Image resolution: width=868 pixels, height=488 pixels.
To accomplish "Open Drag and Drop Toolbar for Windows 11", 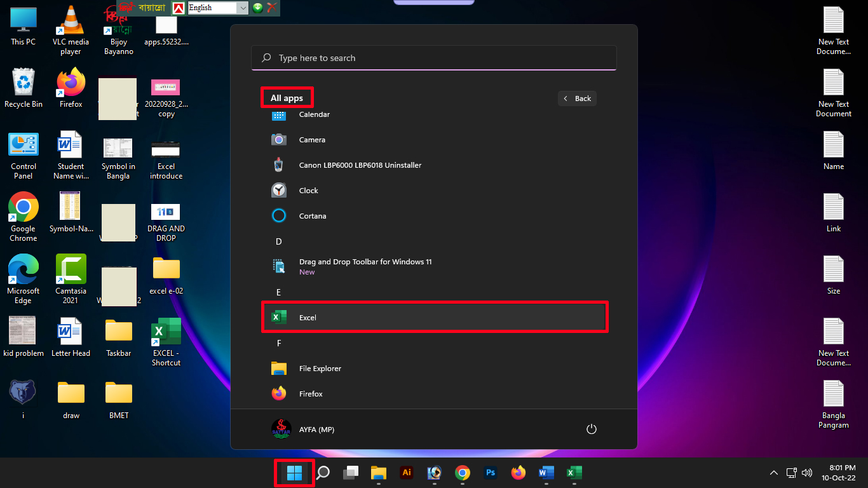I will click(x=435, y=267).
